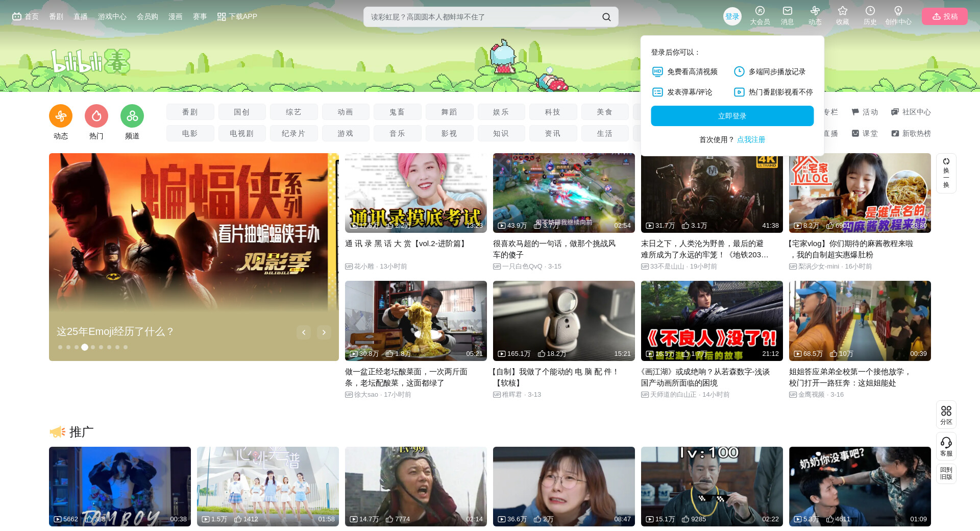The width and height of the screenshot is (980, 531).
Task: Click carousel caption 这25年Emoji经历了什么？
Action: coord(115,332)
